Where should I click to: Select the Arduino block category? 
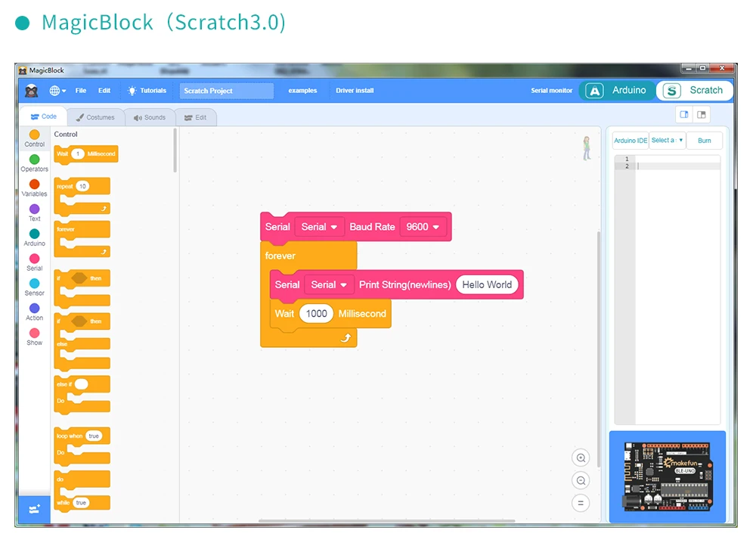coord(34,237)
